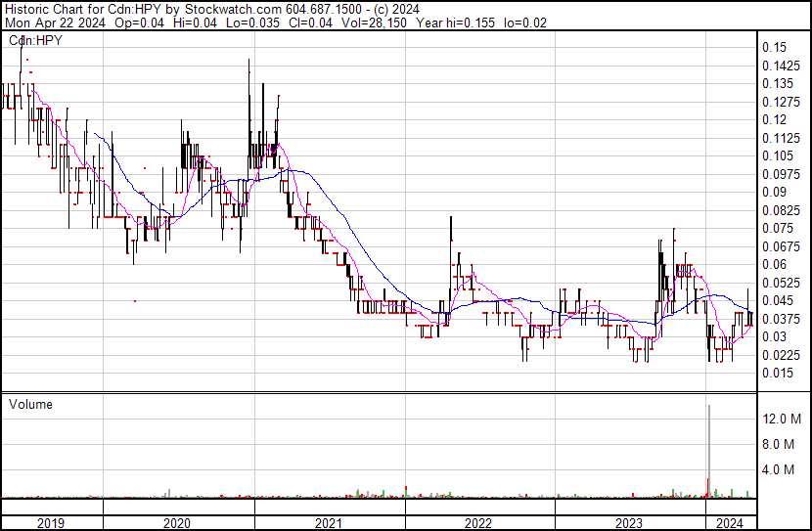Viewport: 812px width, 531px height.
Task: Click the Volume panel label
Action: pyautogui.click(x=30, y=404)
